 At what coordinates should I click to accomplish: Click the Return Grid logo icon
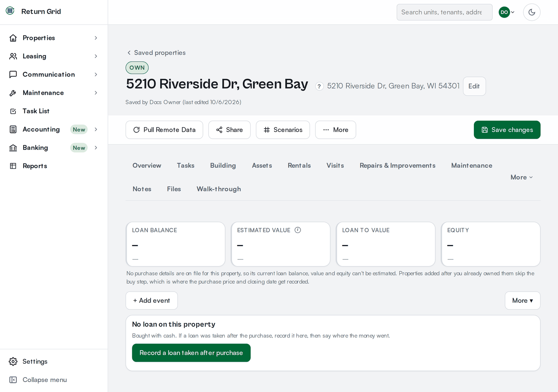tap(10, 11)
